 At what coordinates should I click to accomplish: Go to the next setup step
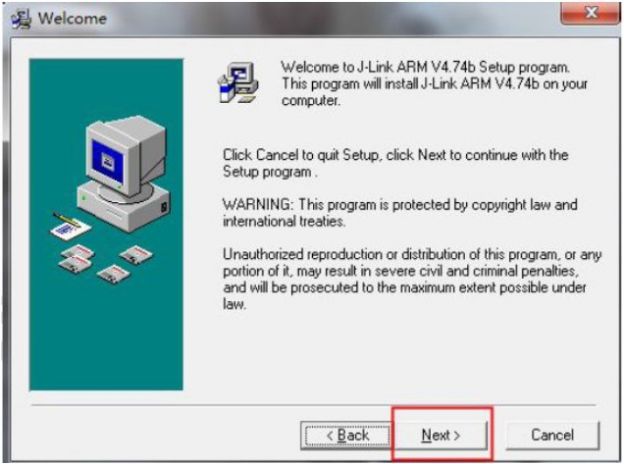tap(441, 435)
